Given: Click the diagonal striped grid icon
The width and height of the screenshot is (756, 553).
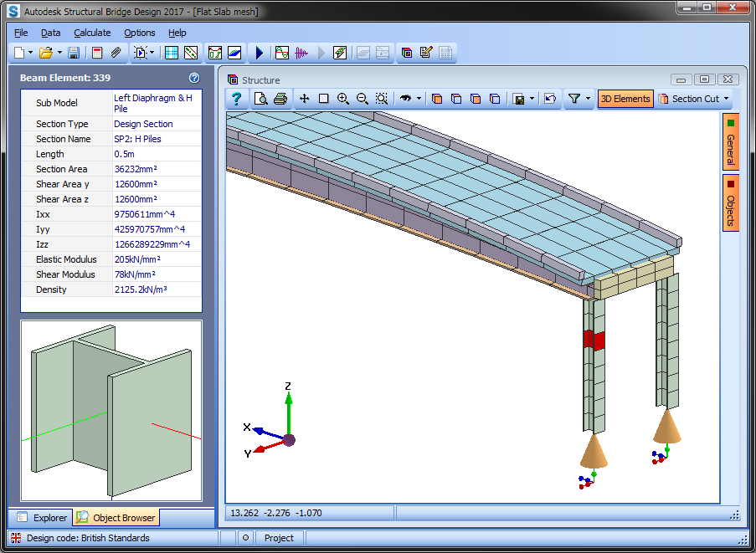Looking at the screenshot, I should tap(191, 53).
